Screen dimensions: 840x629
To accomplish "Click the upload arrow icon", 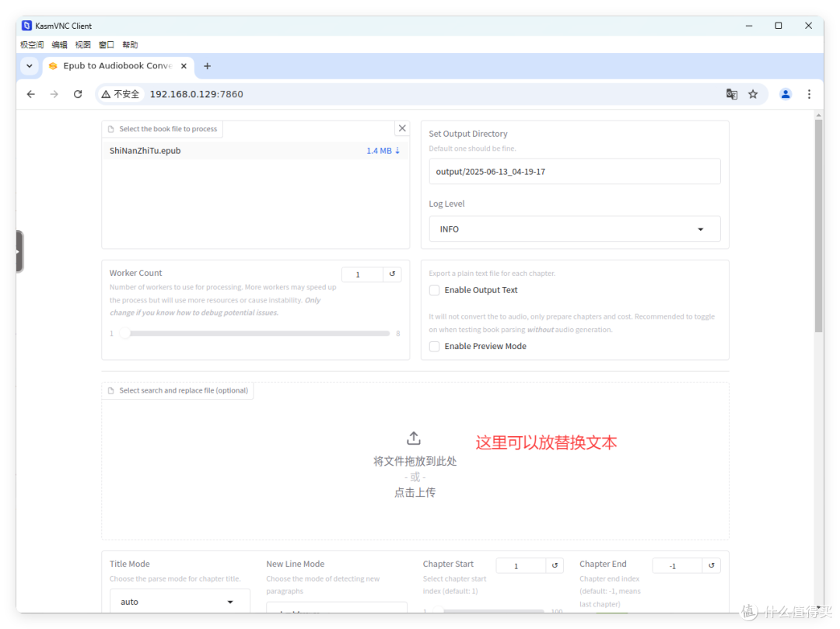I will [x=414, y=439].
